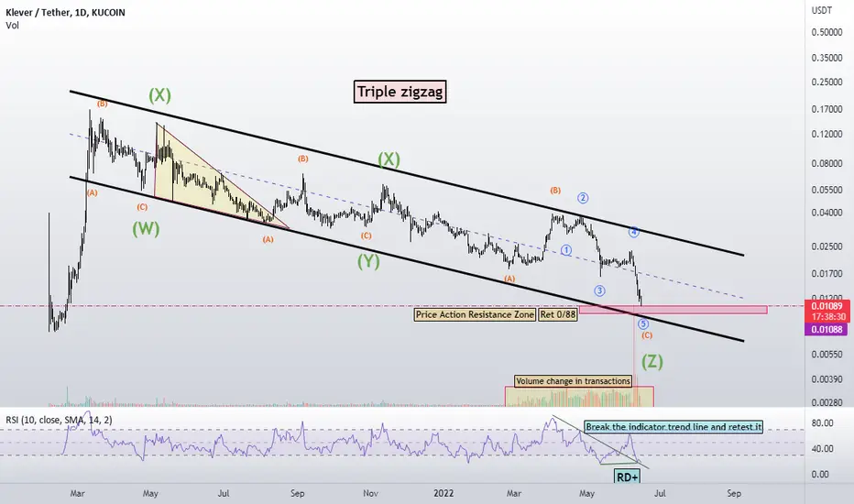The width and height of the screenshot is (854, 504).
Task: Click the 0.05500 price axis label
Action: (x=827, y=190)
